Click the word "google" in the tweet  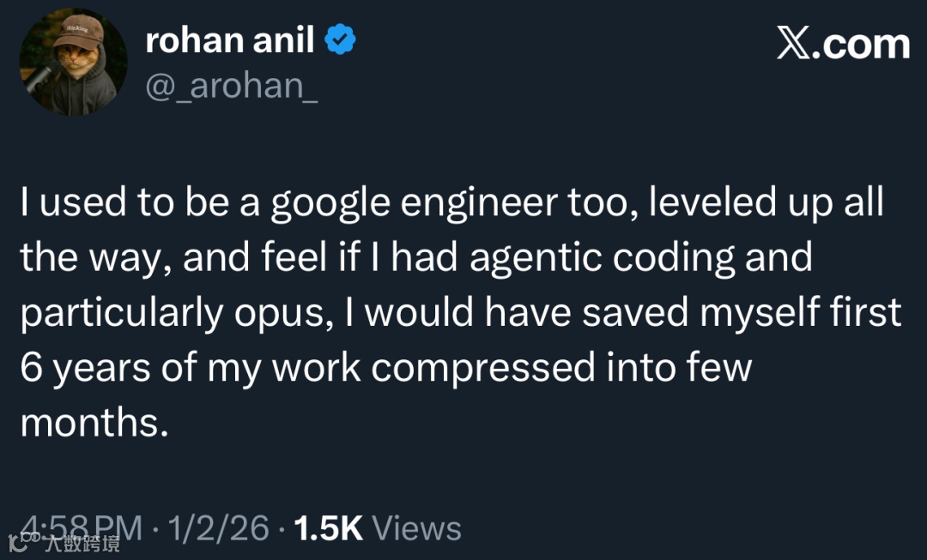330,203
